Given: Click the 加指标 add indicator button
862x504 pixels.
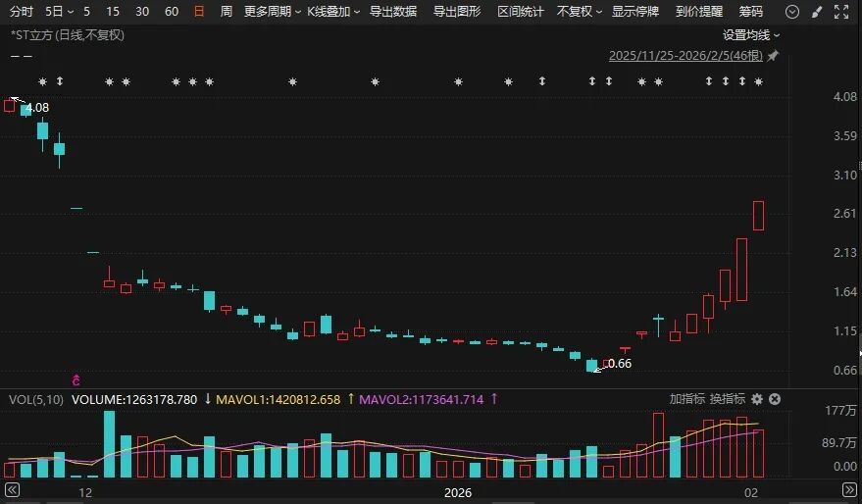Looking at the screenshot, I should [x=686, y=399].
